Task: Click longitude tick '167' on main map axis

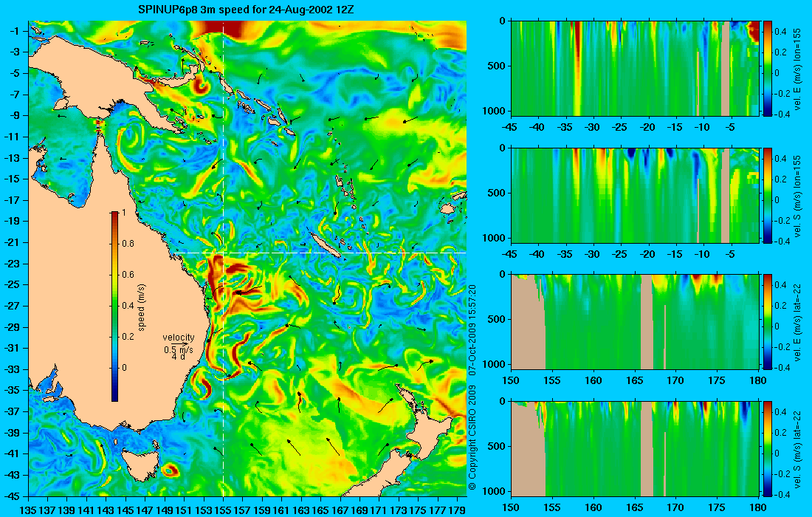Action: point(340,510)
